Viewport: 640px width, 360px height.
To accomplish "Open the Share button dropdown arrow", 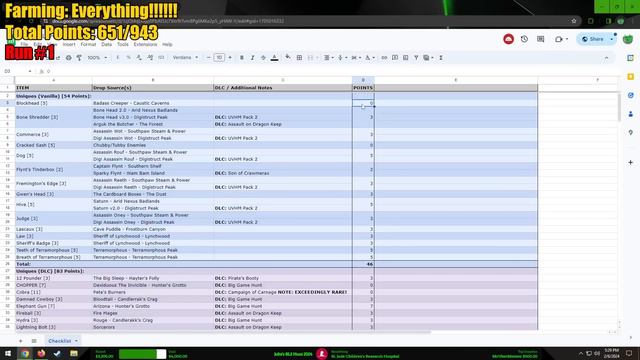I will (611, 39).
